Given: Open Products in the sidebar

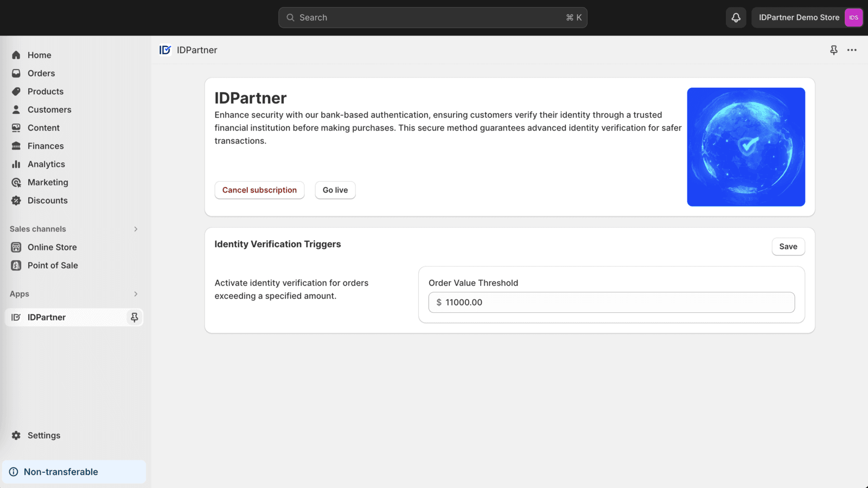Looking at the screenshot, I should click(46, 92).
